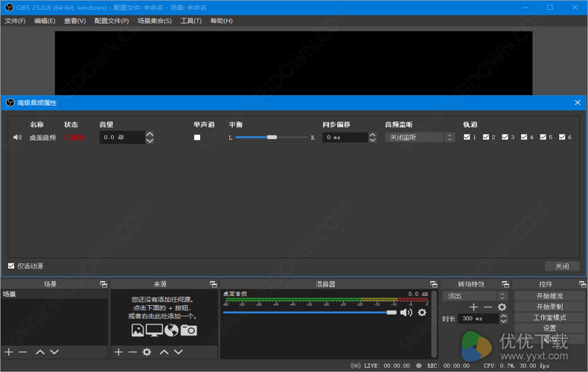This screenshot has height=372, width=588.
Task: Move source up arrow
Action: coord(164,352)
